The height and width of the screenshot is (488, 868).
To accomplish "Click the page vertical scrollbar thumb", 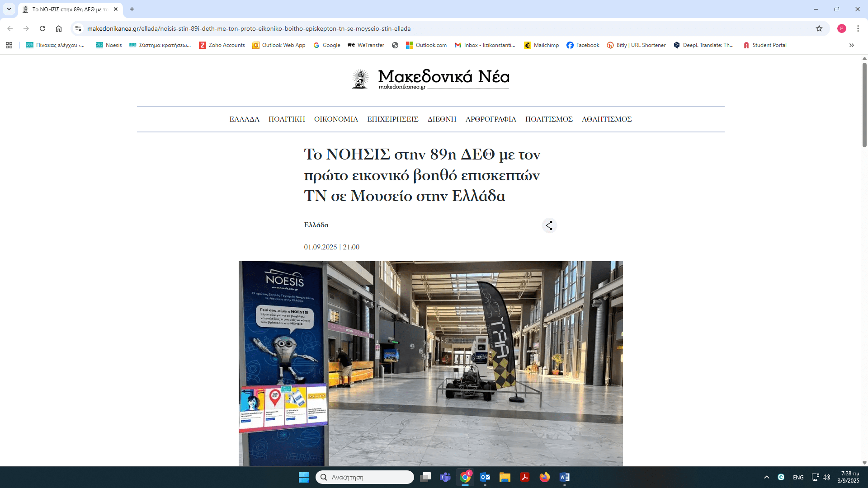I will click(x=864, y=104).
